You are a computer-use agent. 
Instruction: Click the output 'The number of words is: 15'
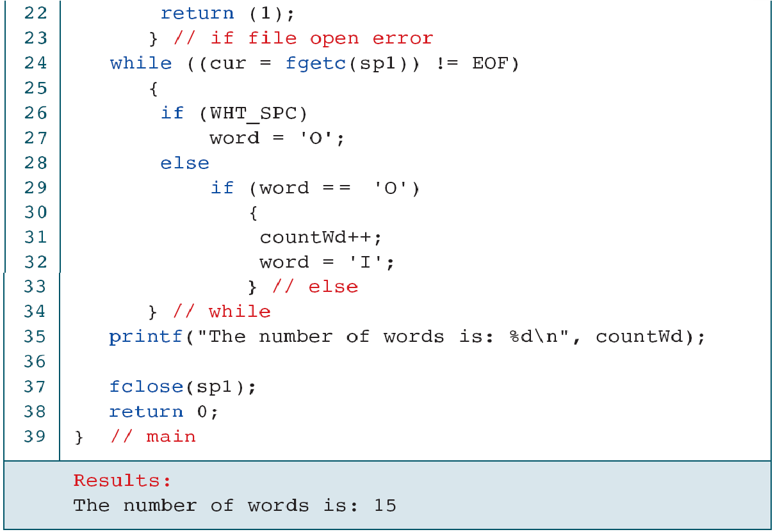tap(235, 506)
